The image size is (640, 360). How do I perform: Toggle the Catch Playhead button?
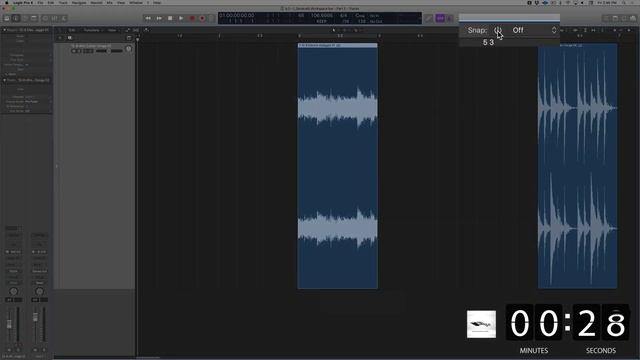(146, 30)
